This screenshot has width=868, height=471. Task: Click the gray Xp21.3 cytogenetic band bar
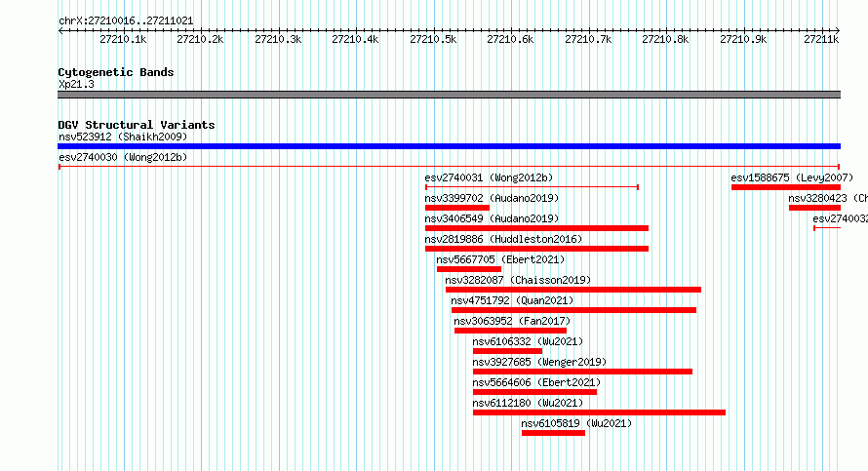[x=449, y=95]
